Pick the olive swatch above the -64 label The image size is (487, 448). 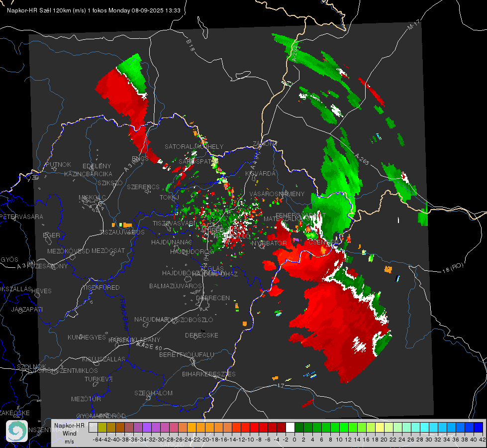102,427
